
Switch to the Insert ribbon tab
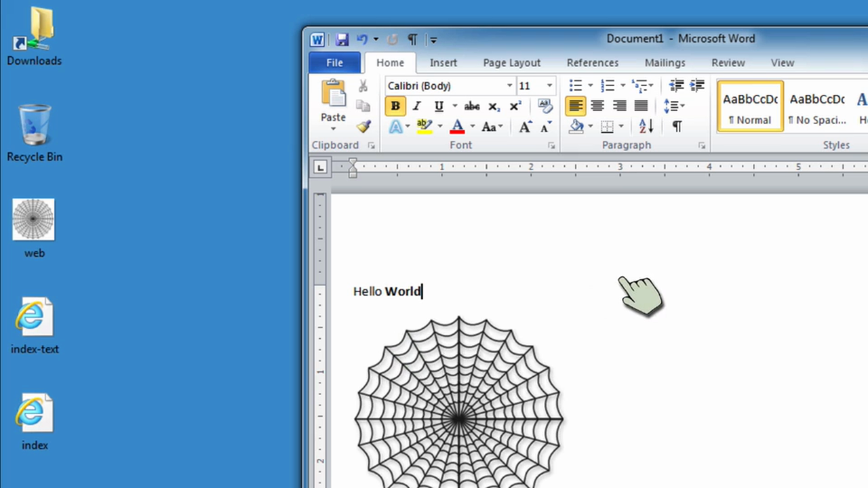[443, 62]
